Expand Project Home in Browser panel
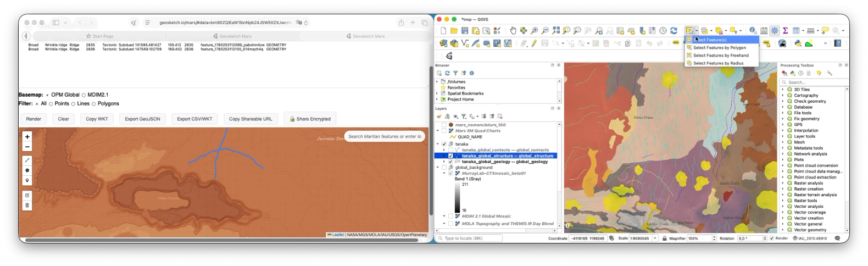Image resolution: width=868 pixels, height=266 pixels. pos(437,99)
